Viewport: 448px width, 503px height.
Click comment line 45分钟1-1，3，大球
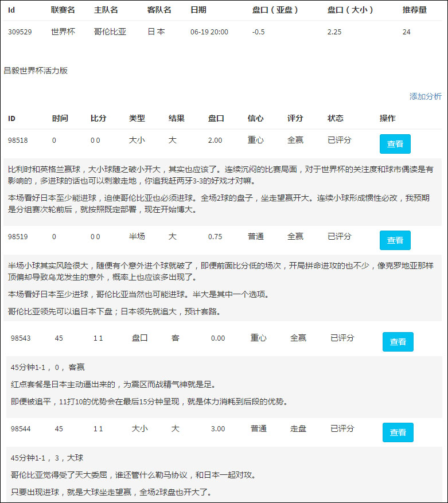[47, 458]
